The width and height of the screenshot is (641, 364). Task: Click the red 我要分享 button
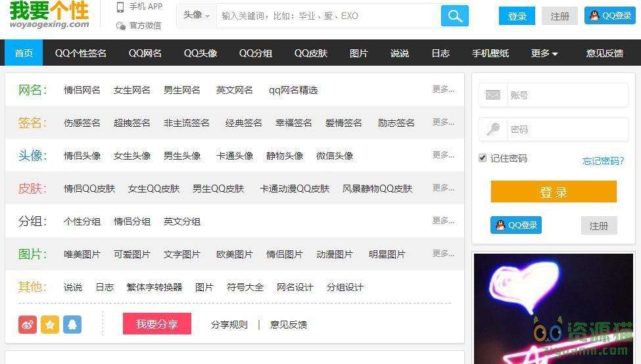click(x=157, y=323)
